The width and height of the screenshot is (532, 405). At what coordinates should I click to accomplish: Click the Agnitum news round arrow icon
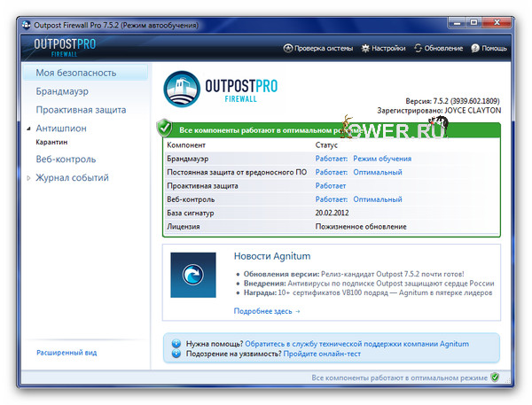[x=187, y=269]
